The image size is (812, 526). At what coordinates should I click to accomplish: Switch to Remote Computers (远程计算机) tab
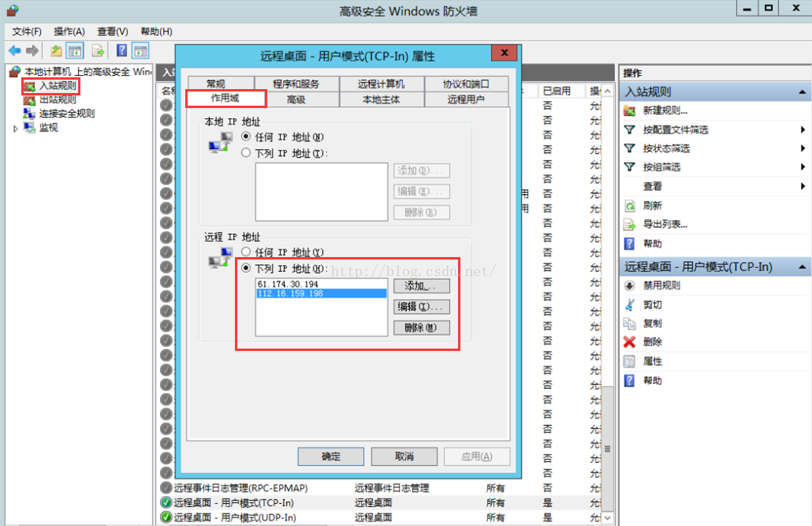[382, 84]
